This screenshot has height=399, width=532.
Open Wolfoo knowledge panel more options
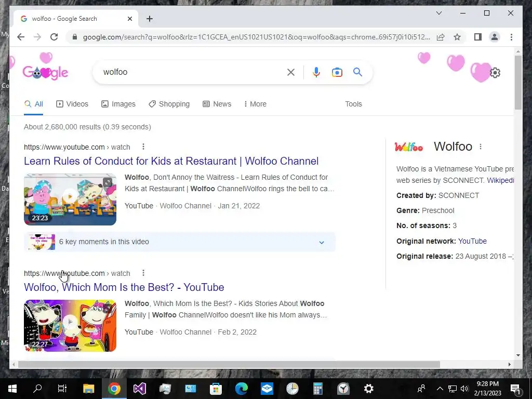(481, 147)
